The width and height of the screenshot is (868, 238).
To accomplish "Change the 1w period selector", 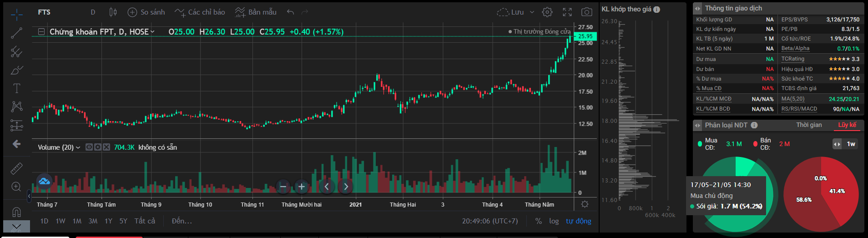I will (846, 144).
